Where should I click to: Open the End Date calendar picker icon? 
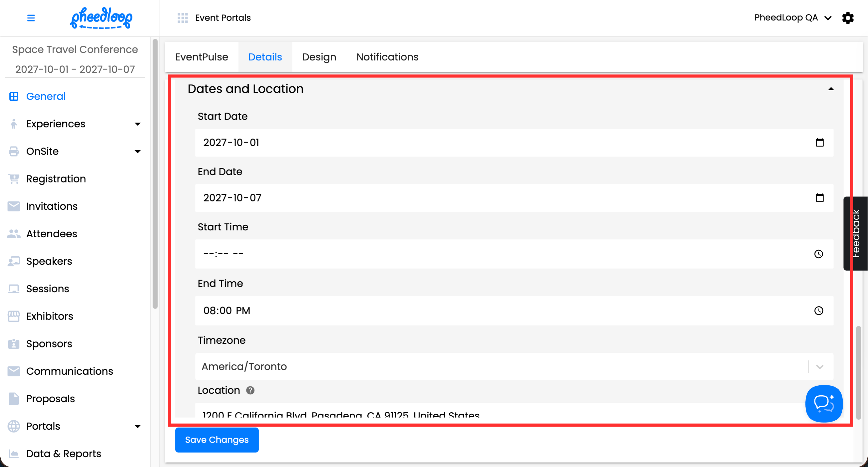click(x=819, y=198)
